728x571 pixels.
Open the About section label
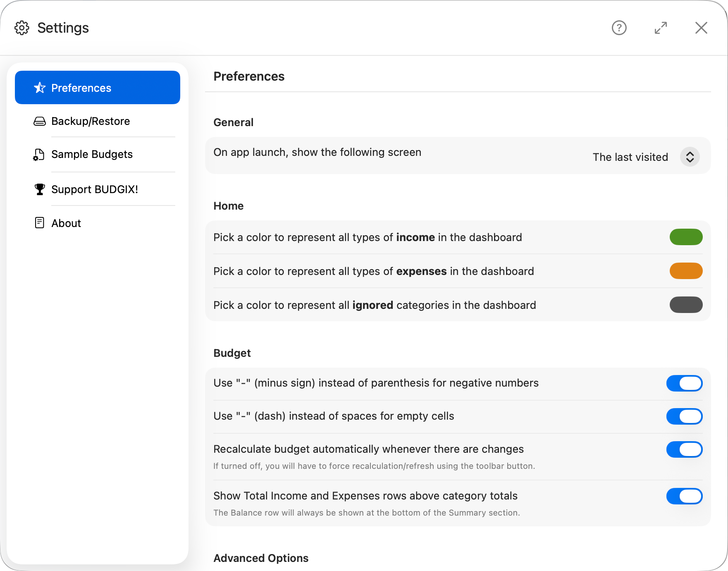[x=66, y=223]
